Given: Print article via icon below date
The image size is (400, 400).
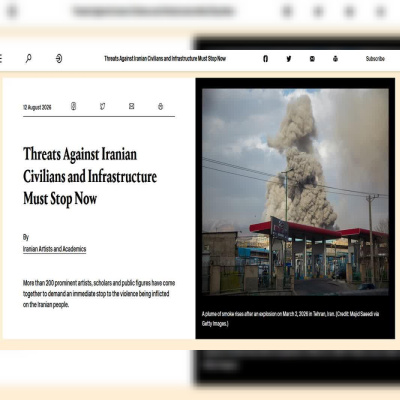Looking at the screenshot, I should 160,106.
